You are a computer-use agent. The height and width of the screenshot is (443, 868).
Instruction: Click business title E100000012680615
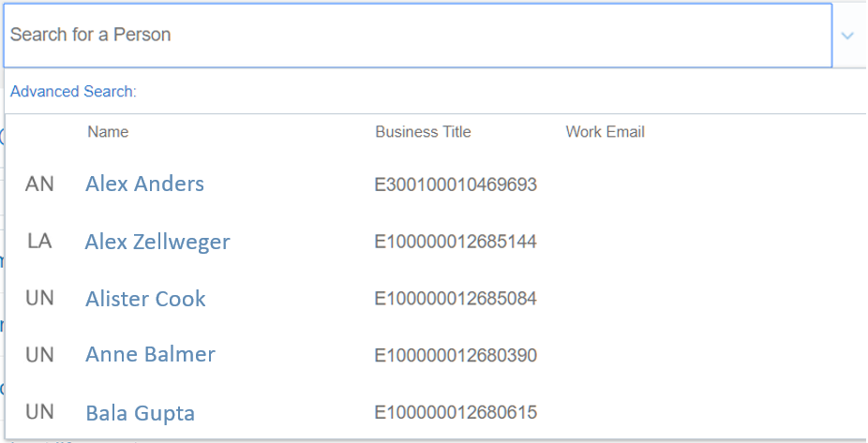456,412
